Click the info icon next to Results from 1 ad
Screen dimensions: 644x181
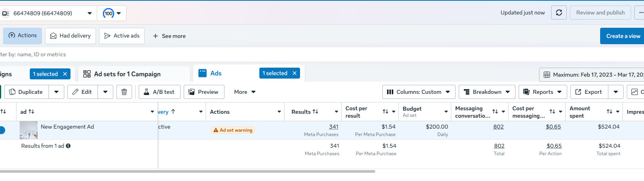tap(68, 146)
